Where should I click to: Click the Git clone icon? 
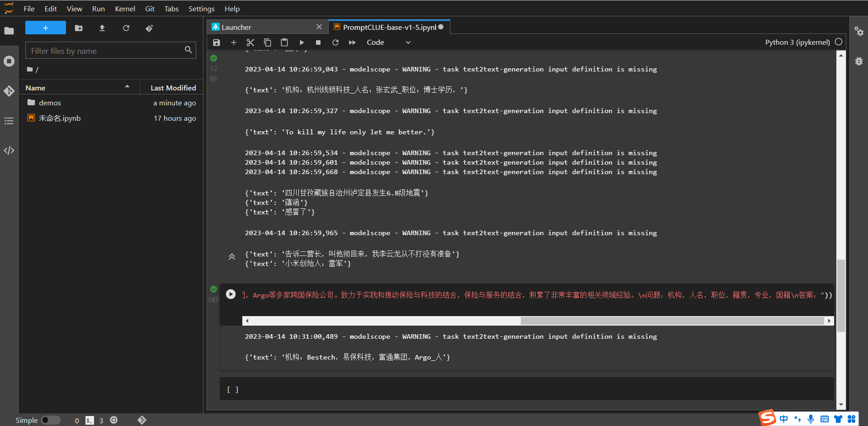click(150, 28)
